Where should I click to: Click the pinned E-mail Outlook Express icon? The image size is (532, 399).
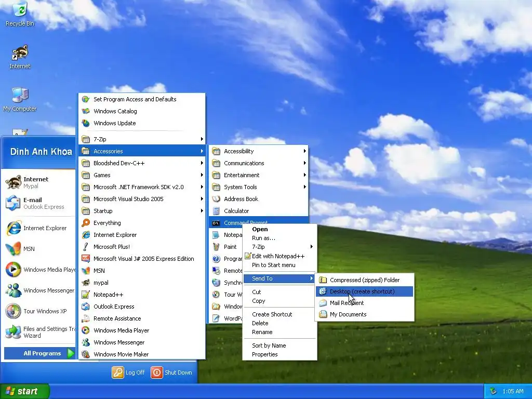[13, 203]
